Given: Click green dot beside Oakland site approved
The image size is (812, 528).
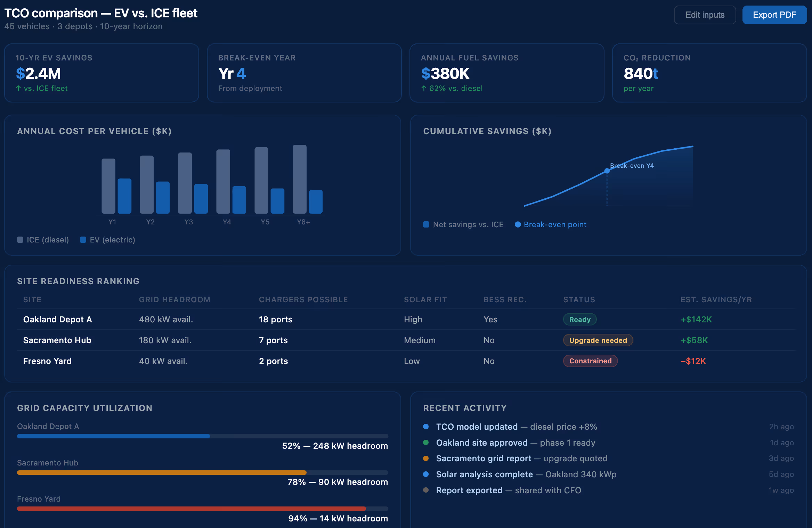Looking at the screenshot, I should point(426,443).
